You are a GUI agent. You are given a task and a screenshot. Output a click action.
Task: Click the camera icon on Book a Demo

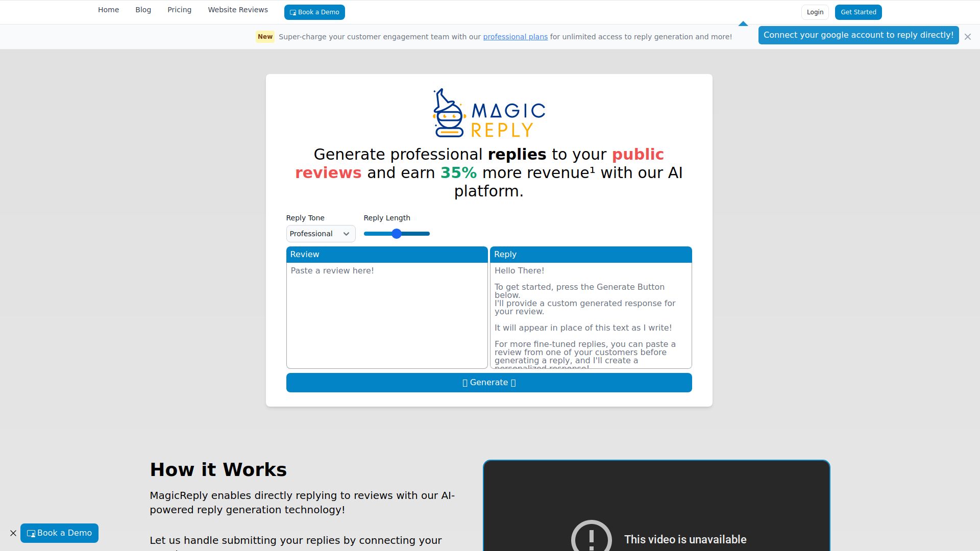point(293,12)
